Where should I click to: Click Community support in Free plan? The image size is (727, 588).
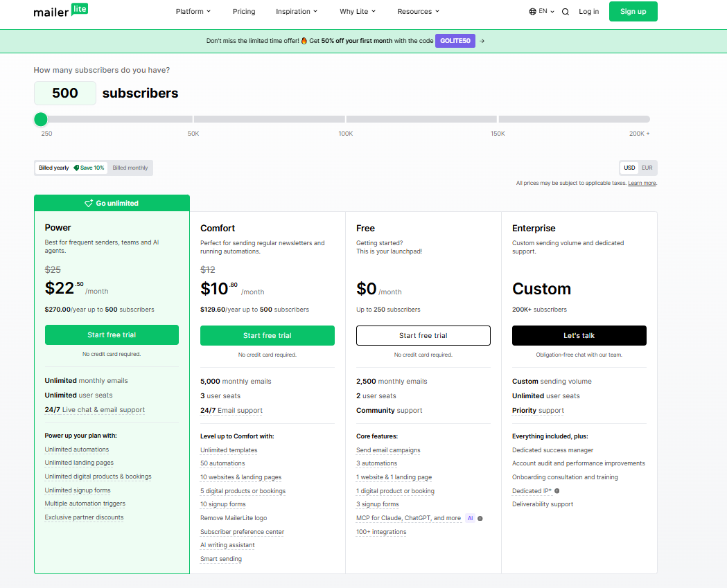pos(389,411)
